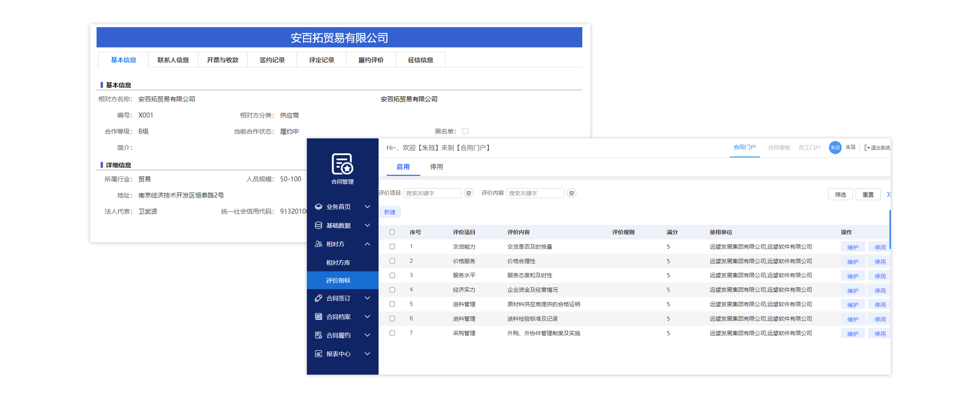Image resolution: width=980 pixels, height=399 pixels.
Task: Switch to the 联系人信息 tab
Action: pos(173,60)
